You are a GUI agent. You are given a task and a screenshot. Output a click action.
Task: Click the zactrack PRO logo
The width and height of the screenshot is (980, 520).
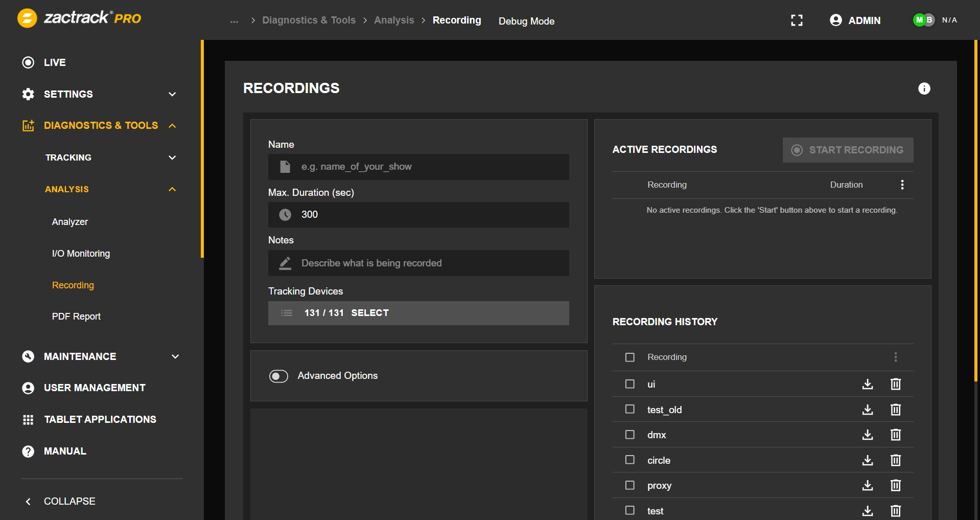[79, 18]
